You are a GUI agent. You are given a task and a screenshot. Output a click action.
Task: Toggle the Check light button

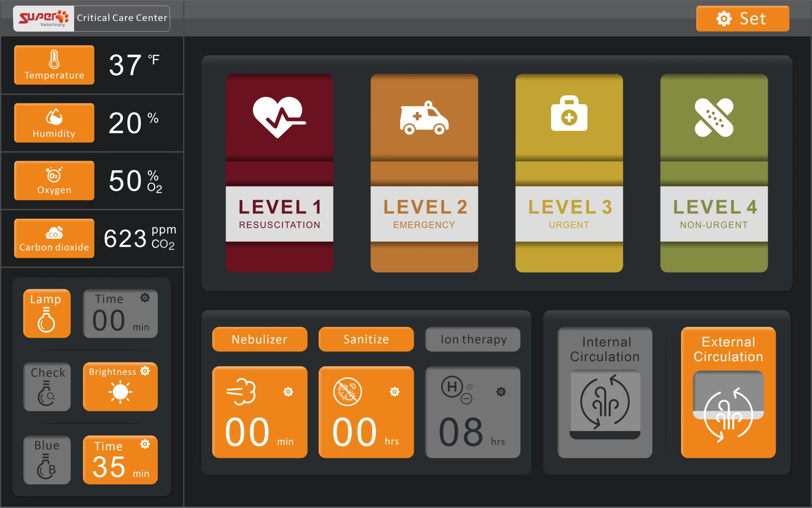pos(47,387)
